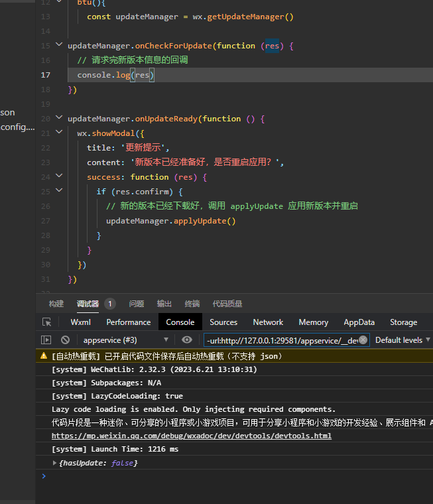The height and width of the screenshot is (504, 433).
Task: Open the Memory tab
Action: click(314, 322)
